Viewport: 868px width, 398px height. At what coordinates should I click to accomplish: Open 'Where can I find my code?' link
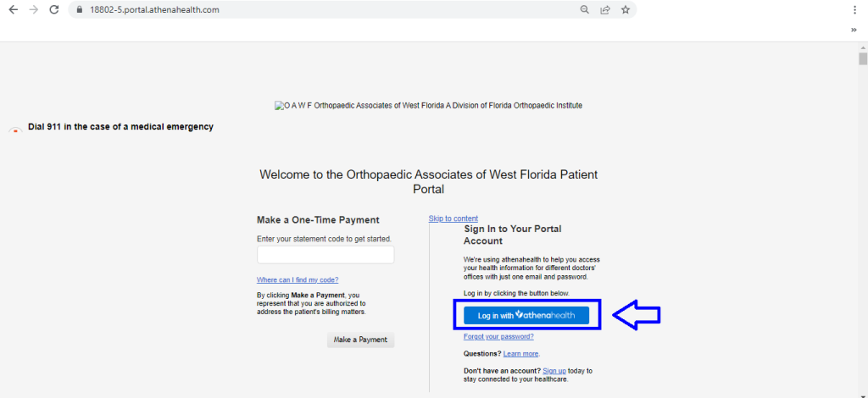pyautogui.click(x=298, y=279)
